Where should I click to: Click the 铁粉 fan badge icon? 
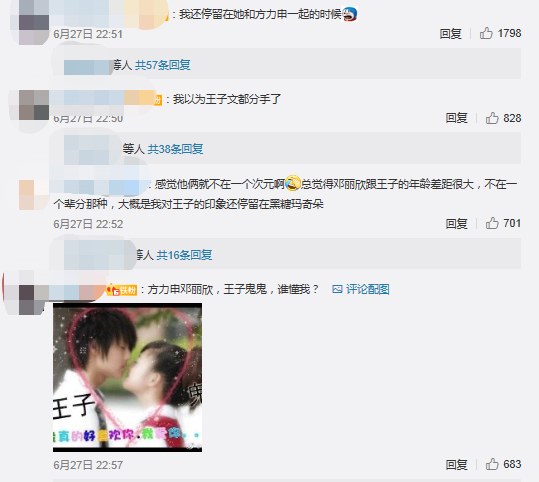point(121,290)
